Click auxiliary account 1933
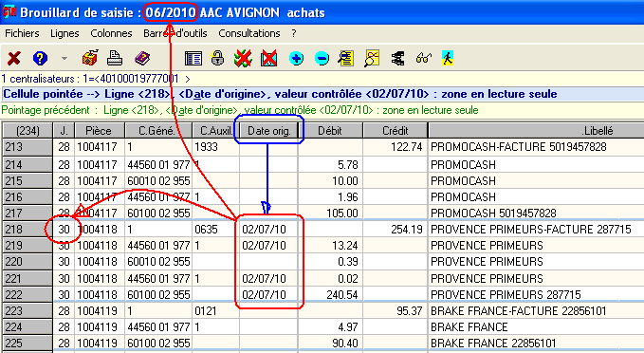 coord(206,147)
